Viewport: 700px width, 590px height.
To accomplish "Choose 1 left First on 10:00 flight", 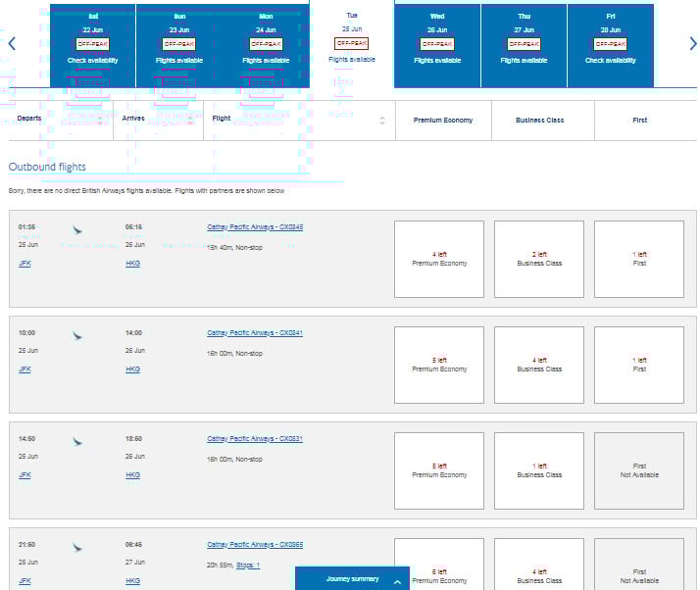I will 639,365.
